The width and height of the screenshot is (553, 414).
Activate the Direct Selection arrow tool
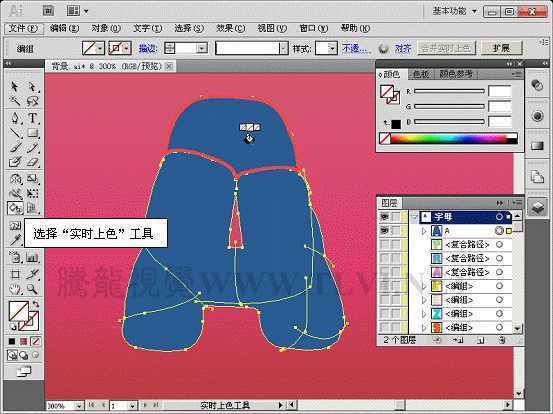point(32,87)
